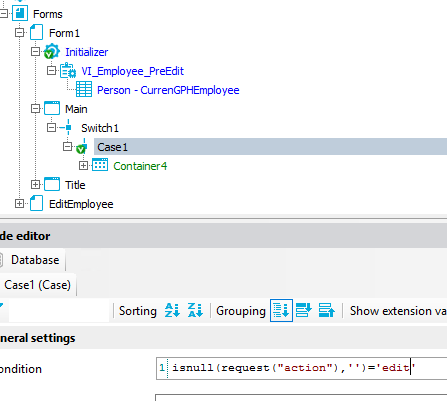Click the condition property label
447x401 pixels.
pyautogui.click(x=21, y=369)
